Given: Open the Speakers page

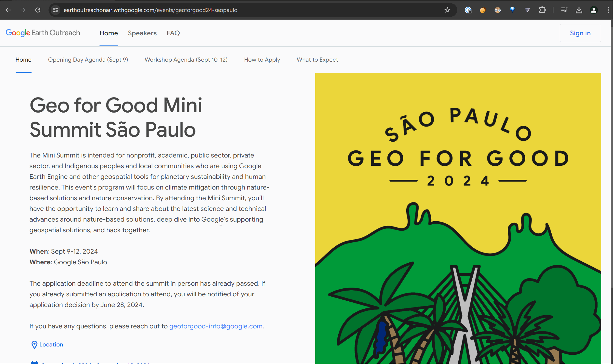Looking at the screenshot, I should click(142, 33).
